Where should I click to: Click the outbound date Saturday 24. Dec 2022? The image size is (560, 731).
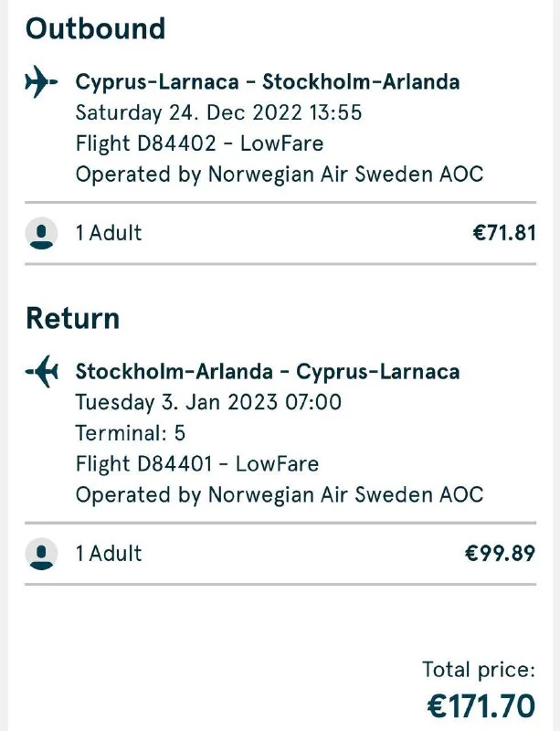click(x=218, y=113)
